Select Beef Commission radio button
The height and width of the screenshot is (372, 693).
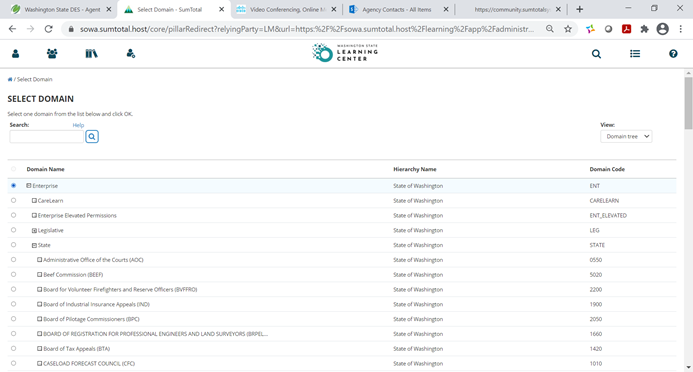(14, 274)
